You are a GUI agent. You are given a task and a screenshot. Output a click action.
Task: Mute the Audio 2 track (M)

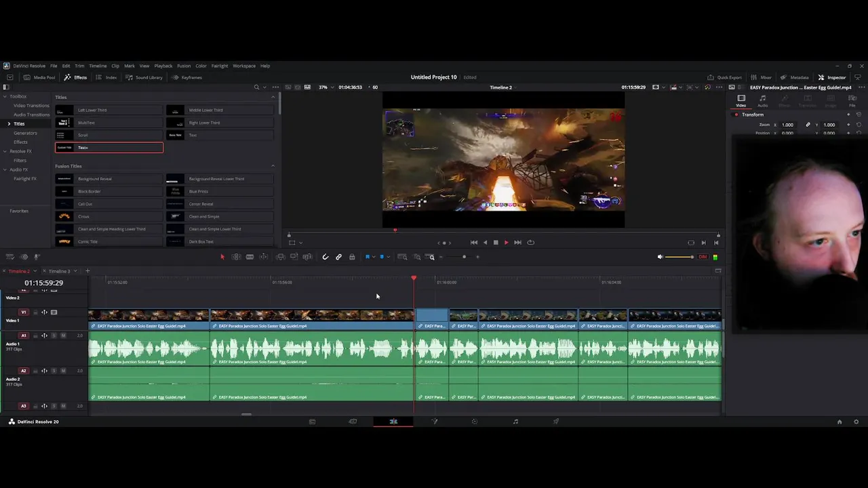pyautogui.click(x=63, y=371)
